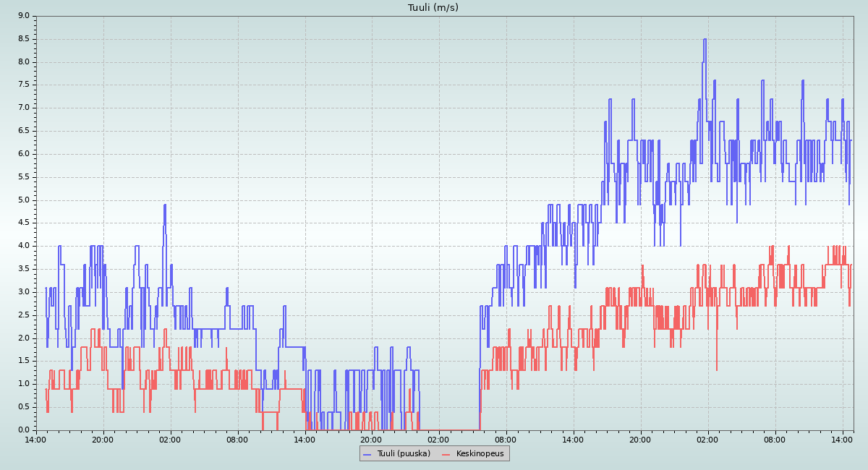Click the red line swatch in the legend
868x470 pixels.
(446, 453)
